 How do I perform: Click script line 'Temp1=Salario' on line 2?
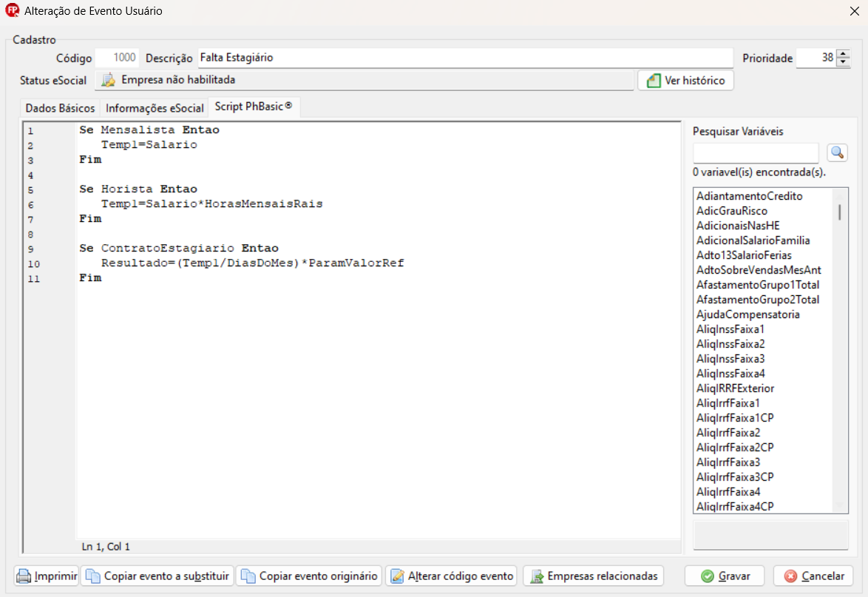pos(149,144)
